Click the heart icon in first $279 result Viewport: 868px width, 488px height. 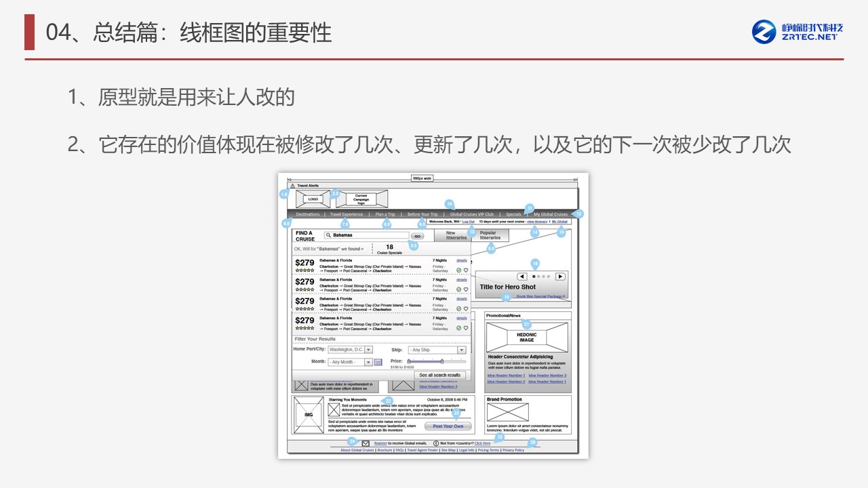tap(466, 270)
